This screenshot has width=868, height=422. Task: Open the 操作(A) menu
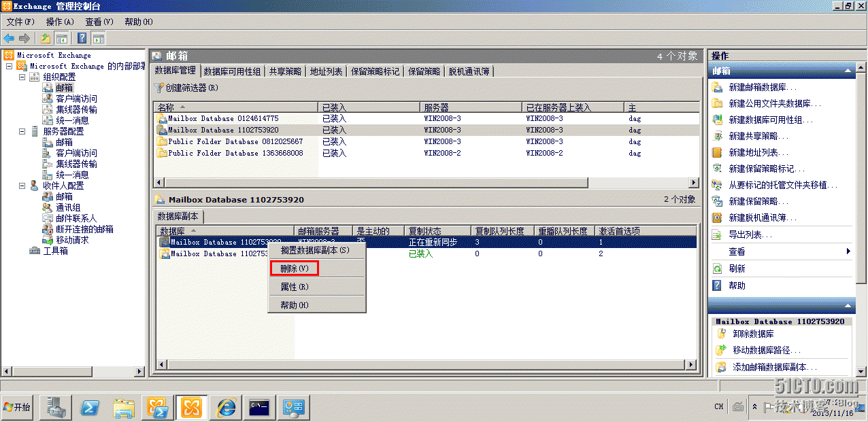click(60, 22)
